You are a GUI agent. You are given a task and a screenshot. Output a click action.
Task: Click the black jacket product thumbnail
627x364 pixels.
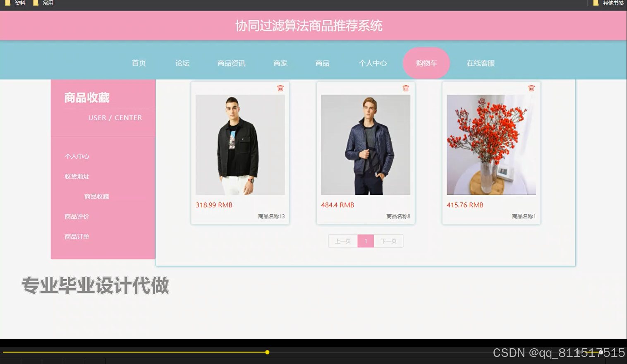(240, 145)
